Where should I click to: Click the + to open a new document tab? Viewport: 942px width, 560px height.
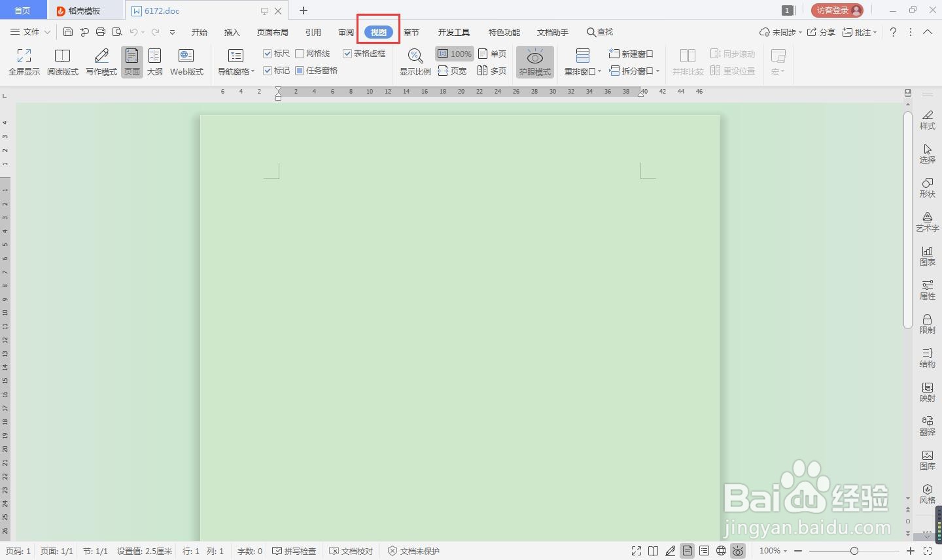(304, 10)
